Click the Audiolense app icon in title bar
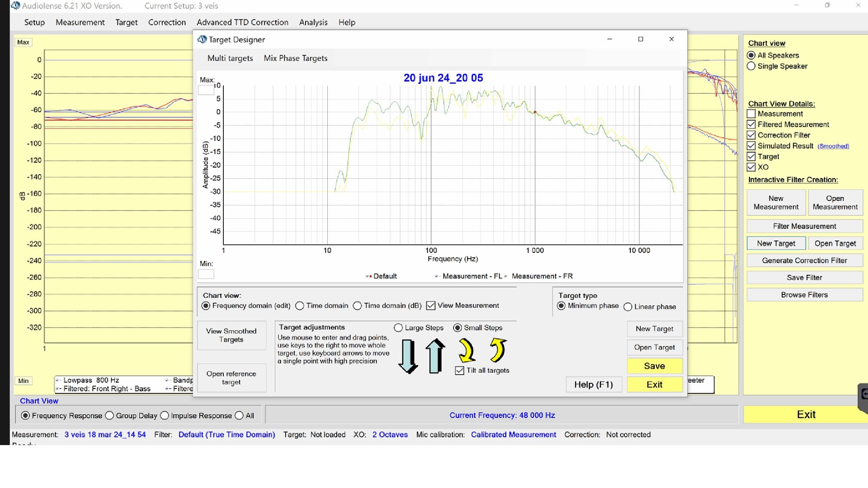The width and height of the screenshot is (868, 488). [15, 5]
